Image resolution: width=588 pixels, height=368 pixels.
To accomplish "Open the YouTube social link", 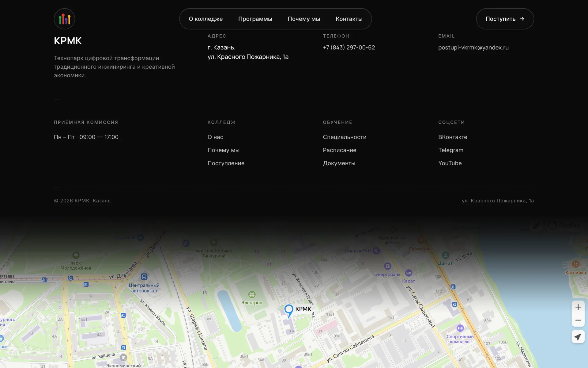I will pyautogui.click(x=450, y=163).
